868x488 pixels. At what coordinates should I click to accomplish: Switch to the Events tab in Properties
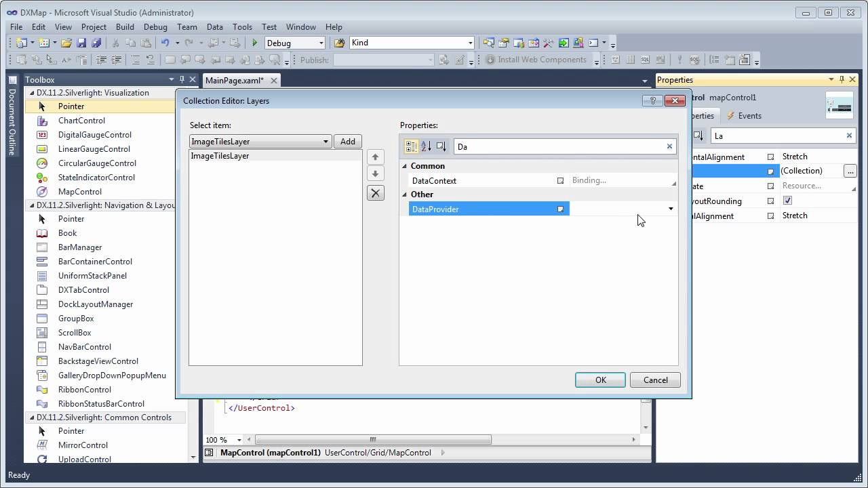tap(744, 116)
